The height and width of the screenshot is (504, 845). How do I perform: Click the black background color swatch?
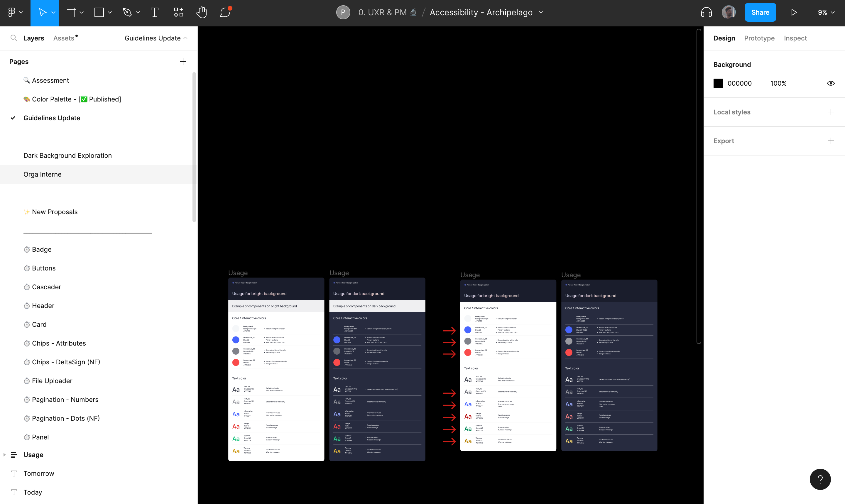click(718, 84)
